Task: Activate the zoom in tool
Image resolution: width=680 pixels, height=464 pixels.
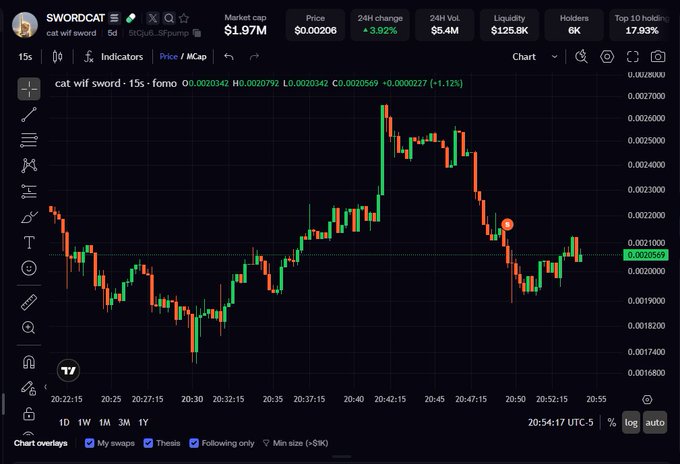Action: pos(29,327)
